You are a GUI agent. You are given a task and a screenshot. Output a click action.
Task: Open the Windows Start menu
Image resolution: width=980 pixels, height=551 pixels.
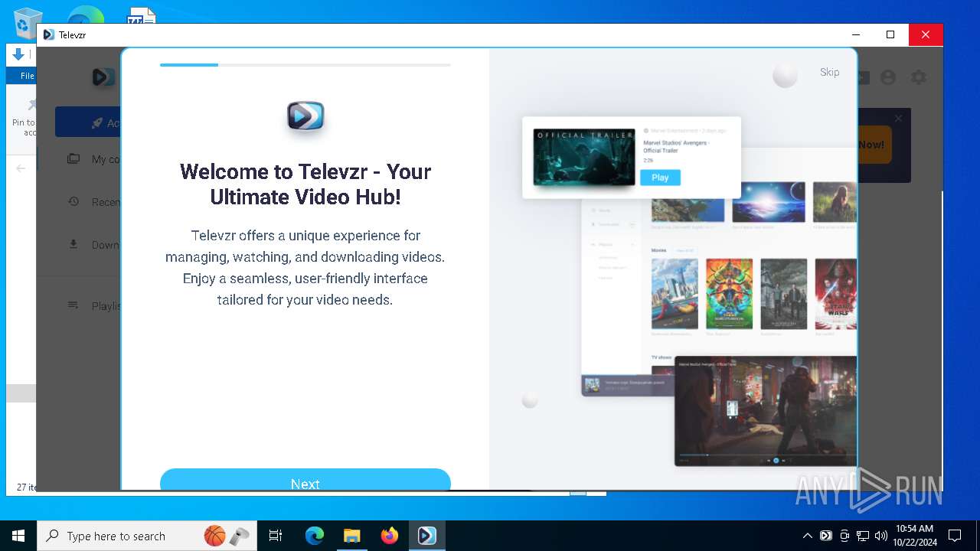click(x=18, y=536)
